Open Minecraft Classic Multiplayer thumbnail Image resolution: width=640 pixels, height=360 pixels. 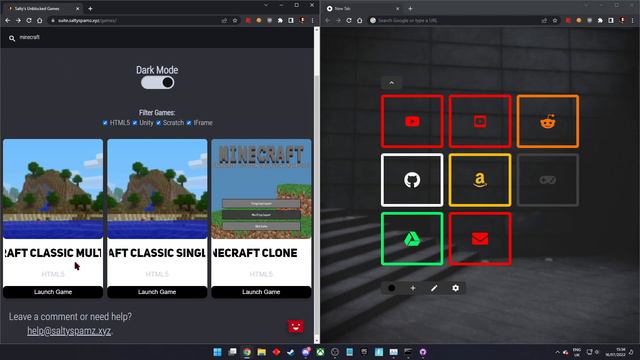53,189
